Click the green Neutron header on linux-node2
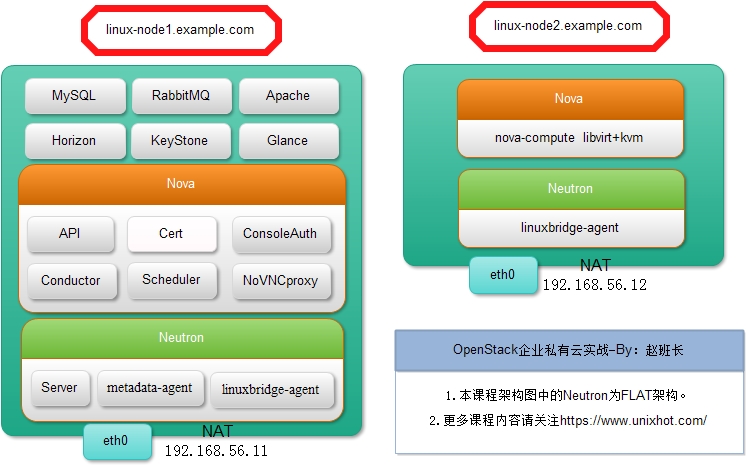The image size is (747, 466). click(x=571, y=189)
